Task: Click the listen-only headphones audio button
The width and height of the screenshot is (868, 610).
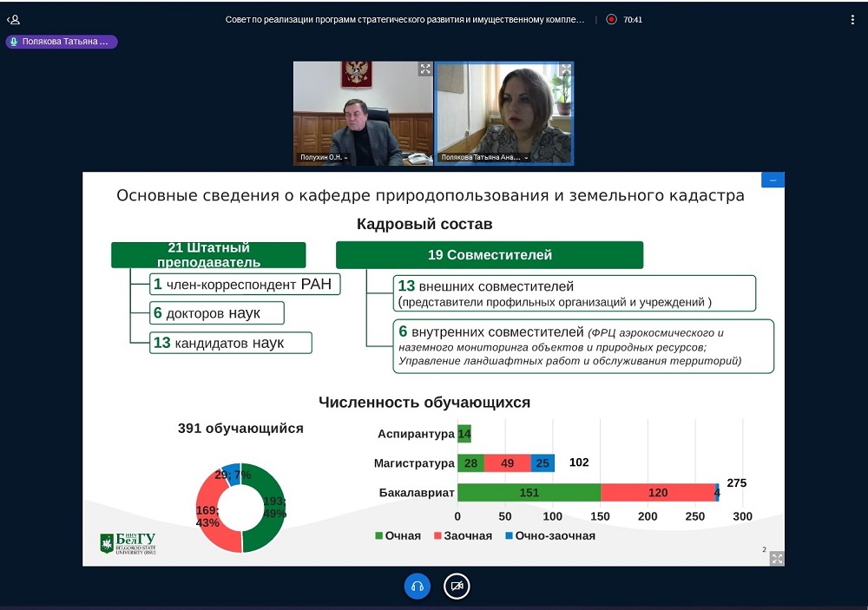Action: pyautogui.click(x=417, y=587)
